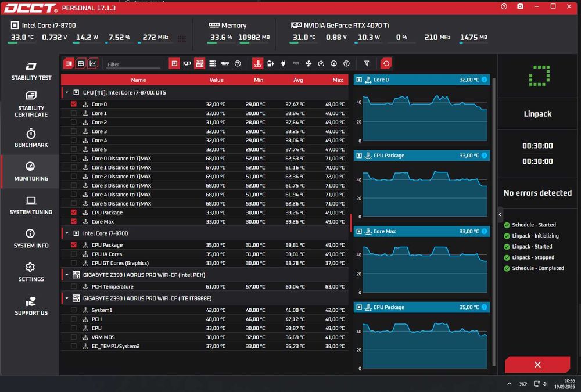Toggle frequency gauge sensor type filter
Screen dimensions: 581x392
click(321, 63)
